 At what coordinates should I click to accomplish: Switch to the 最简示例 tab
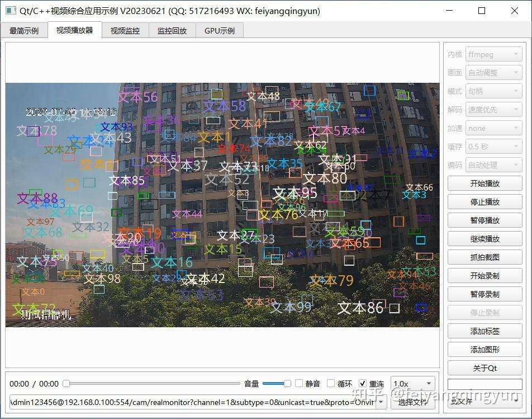(x=24, y=31)
